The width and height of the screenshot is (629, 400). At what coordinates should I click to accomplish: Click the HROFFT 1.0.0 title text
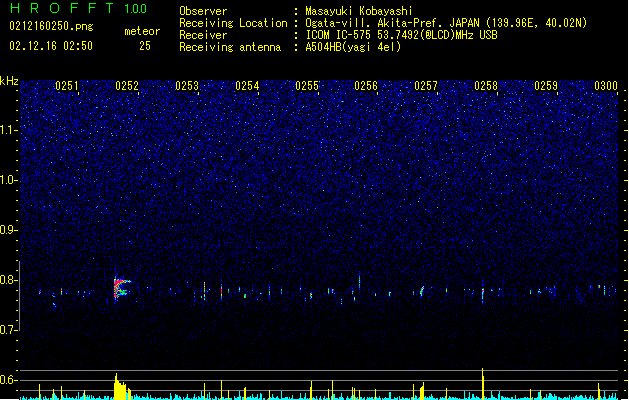pyautogui.click(x=79, y=8)
